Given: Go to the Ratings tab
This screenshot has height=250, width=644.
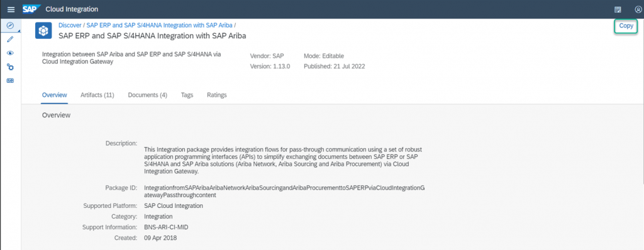Looking at the screenshot, I should pos(217,95).
